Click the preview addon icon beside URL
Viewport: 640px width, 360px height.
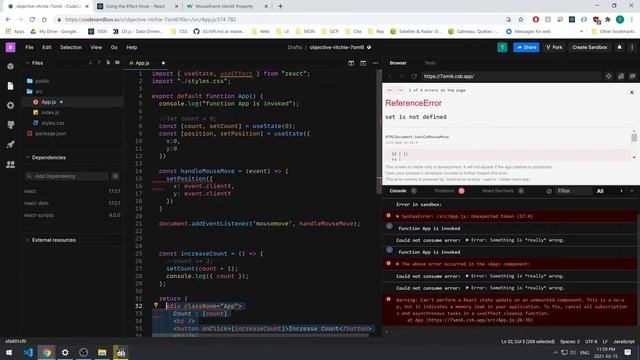tap(609, 76)
